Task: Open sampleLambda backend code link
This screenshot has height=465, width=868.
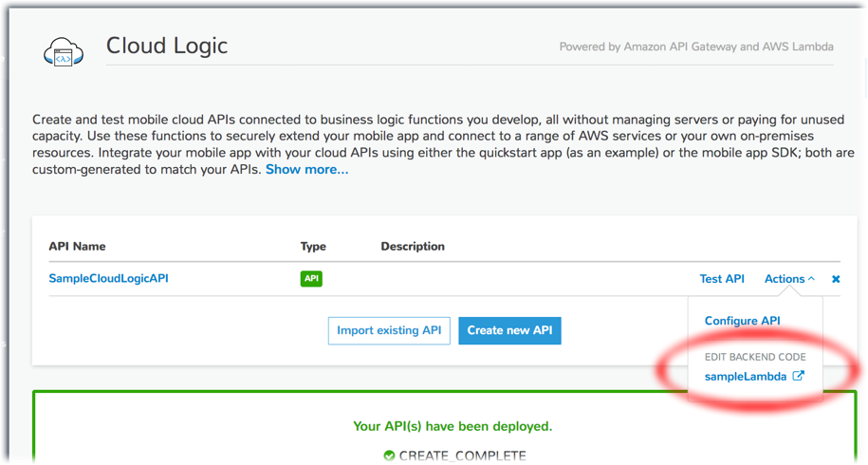Action: coord(745,377)
